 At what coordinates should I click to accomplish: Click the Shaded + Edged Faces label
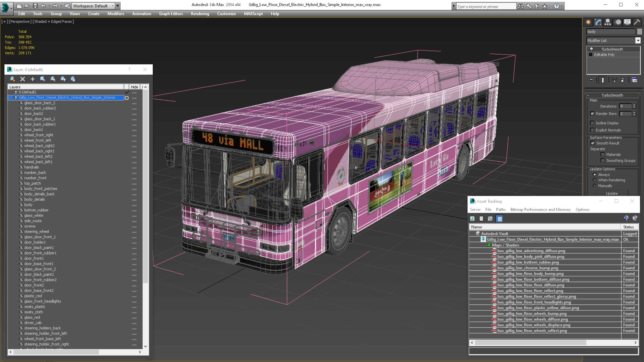tap(53, 21)
